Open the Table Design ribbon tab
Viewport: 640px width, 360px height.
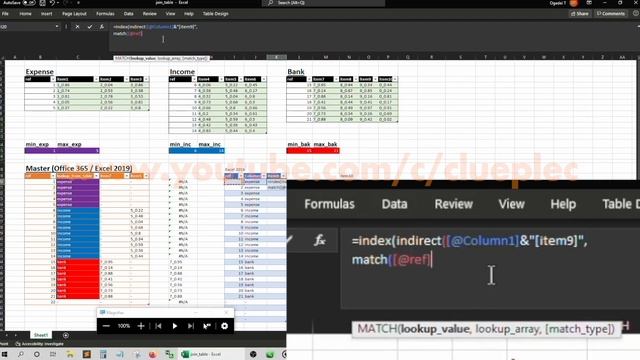click(x=216, y=13)
